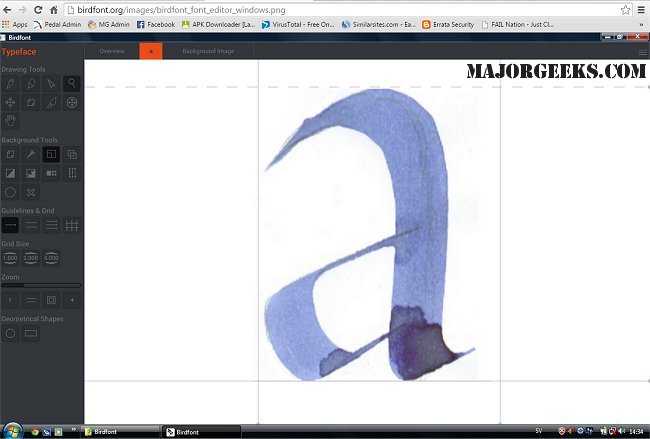Viewport: 650px width, 439px height.
Task: Set grid size to 1.000
Action: click(x=10, y=258)
